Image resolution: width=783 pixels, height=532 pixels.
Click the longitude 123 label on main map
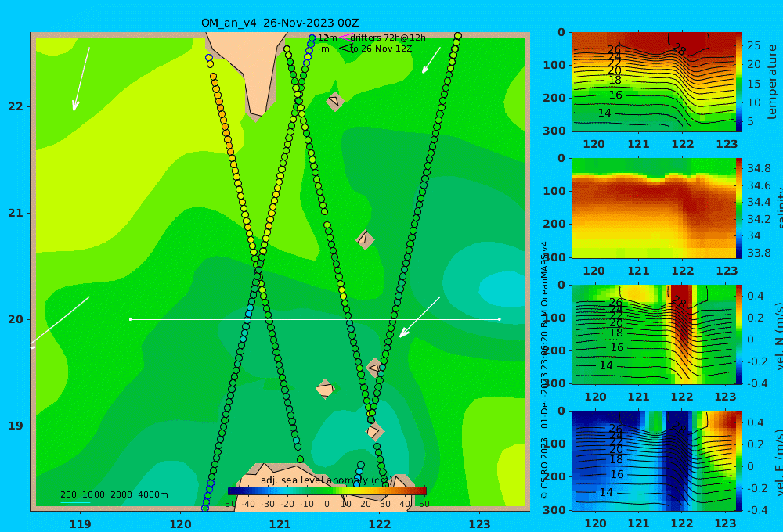tap(480, 524)
